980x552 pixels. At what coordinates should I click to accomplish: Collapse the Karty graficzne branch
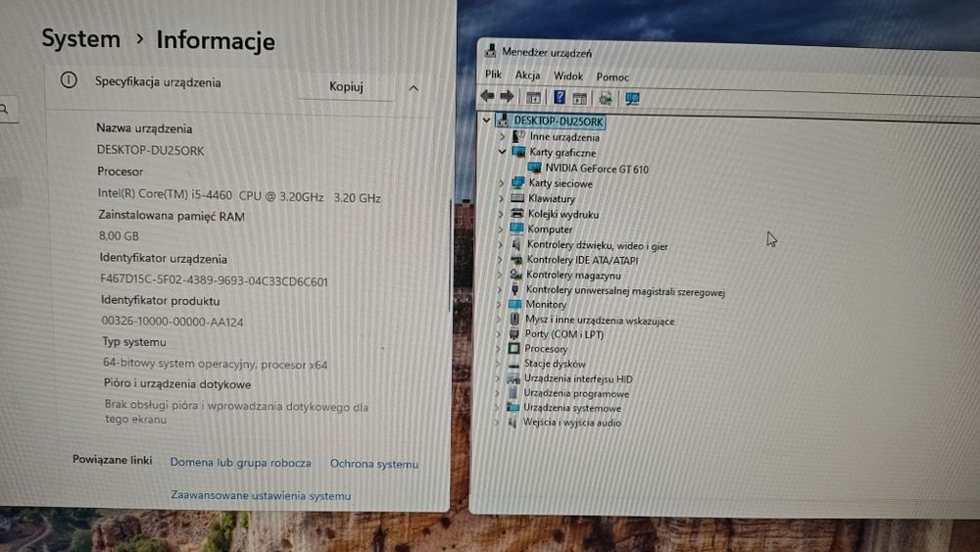tap(502, 151)
